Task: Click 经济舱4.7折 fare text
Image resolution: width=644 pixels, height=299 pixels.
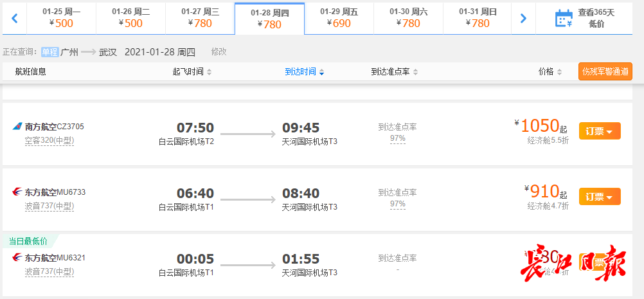Action: [x=548, y=206]
